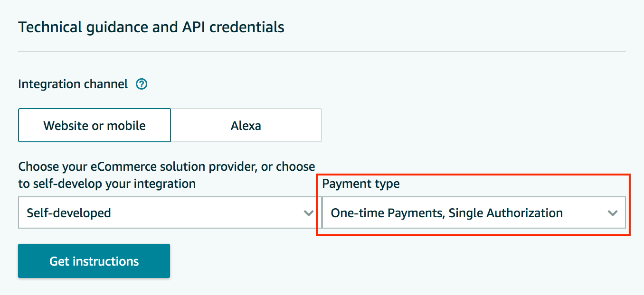This screenshot has width=644, height=295.
Task: Click the Get instructions button
Action: click(x=94, y=261)
